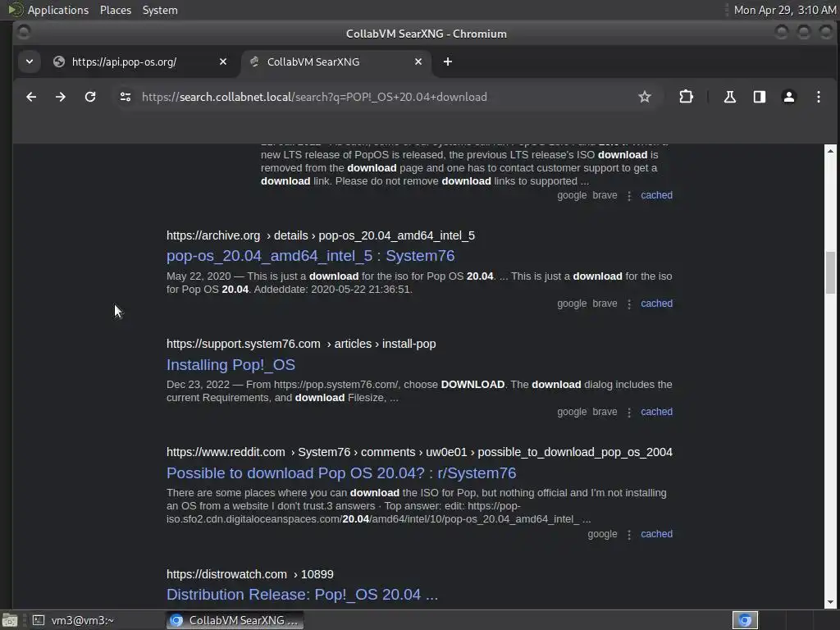The image size is (840, 630).
Task: Open Installing Pop!_OS result link
Action: click(x=231, y=365)
